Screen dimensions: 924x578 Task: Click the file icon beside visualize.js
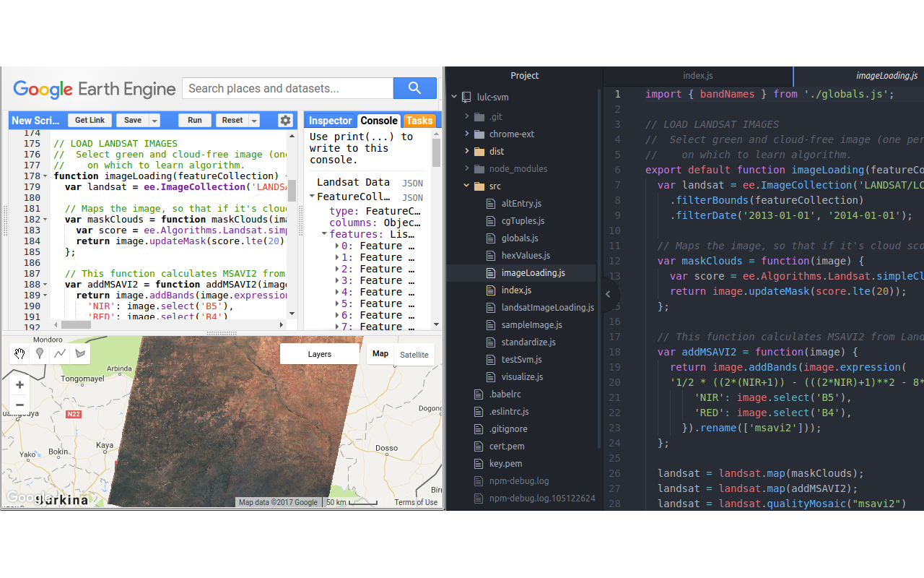[492, 377]
